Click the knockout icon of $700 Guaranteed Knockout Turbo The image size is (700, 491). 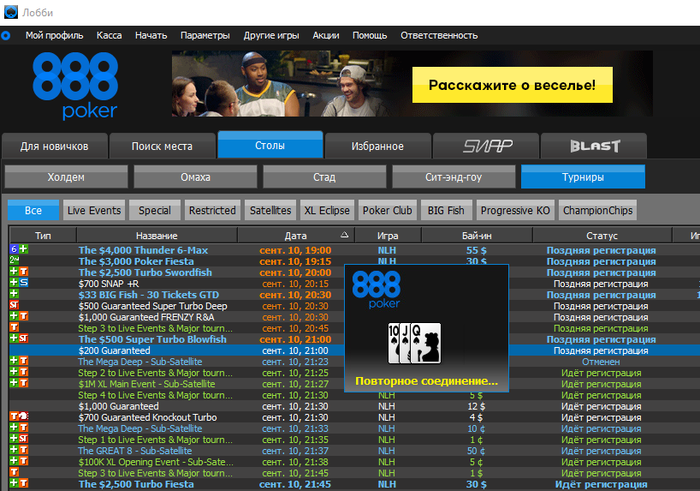coord(24,416)
